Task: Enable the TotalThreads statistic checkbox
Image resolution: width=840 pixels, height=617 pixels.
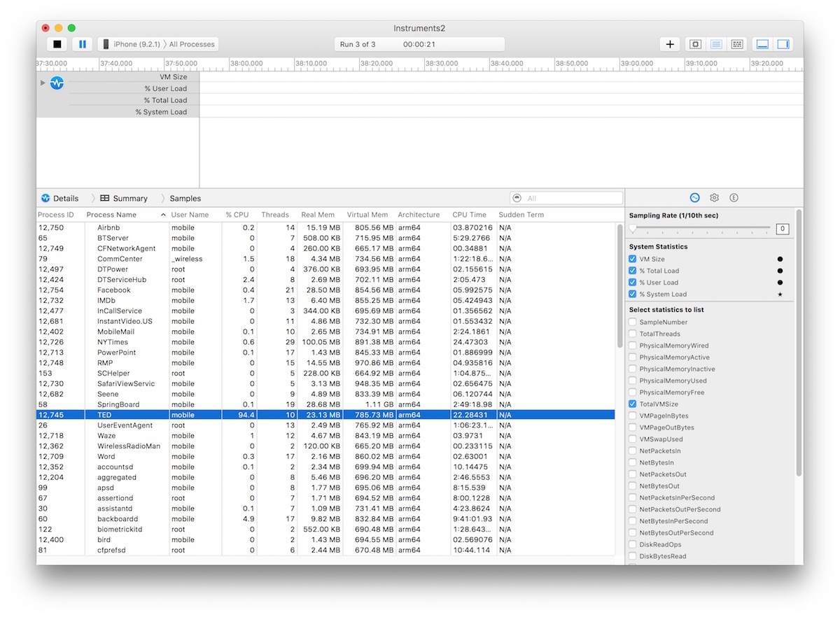Action: [633, 334]
